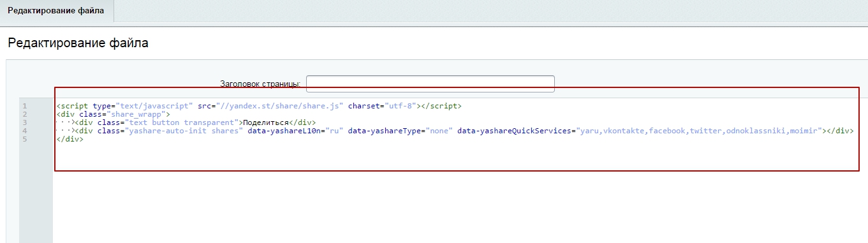This screenshot has width=868, height=243.
Task: Click the "Заголовок страницы:" label
Action: [260, 84]
